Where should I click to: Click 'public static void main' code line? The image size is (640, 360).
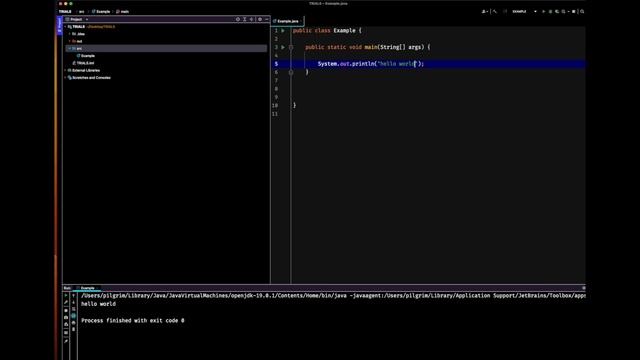367,47
